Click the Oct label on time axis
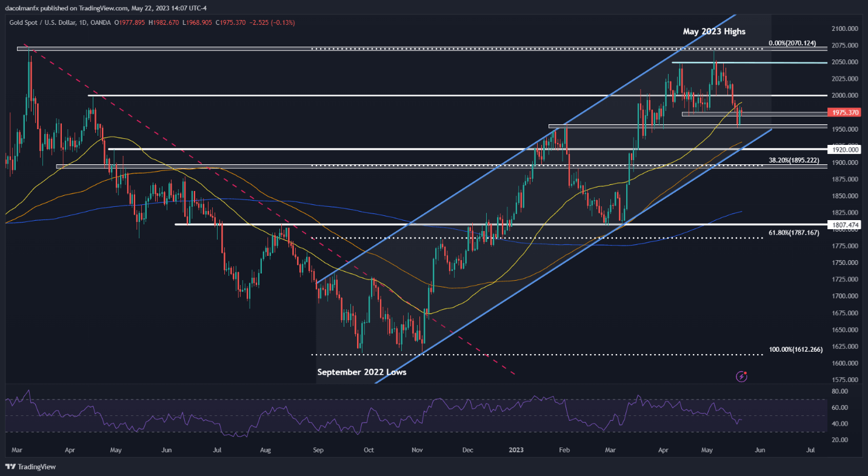Screen dimensions: 868x476 tap(368, 451)
